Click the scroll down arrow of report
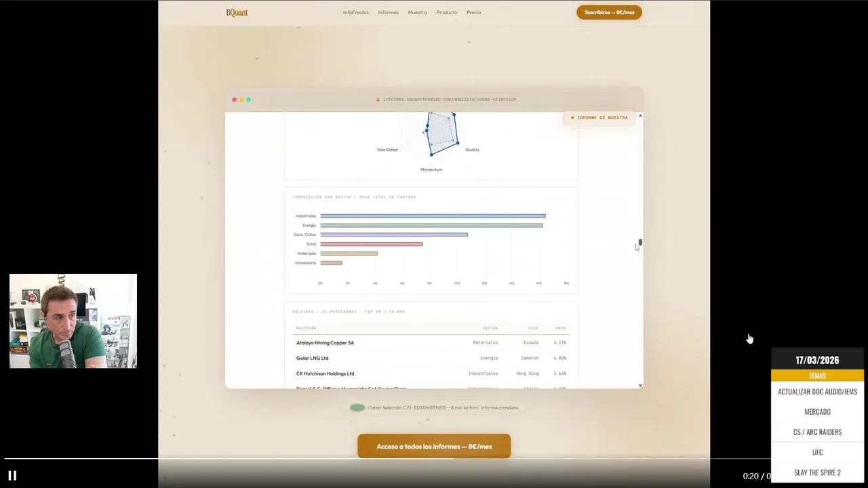868x488 pixels. [640, 386]
